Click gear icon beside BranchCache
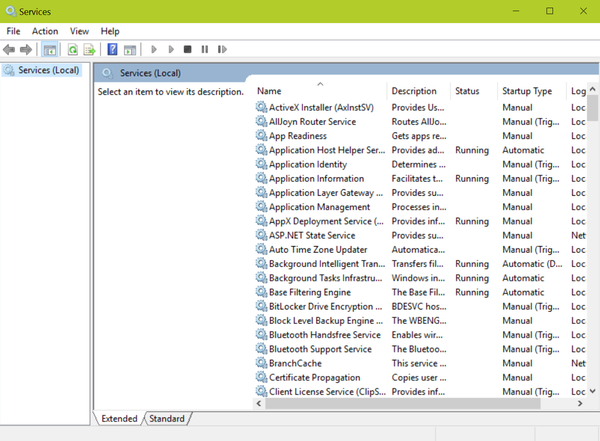The image size is (600, 441). click(x=261, y=363)
